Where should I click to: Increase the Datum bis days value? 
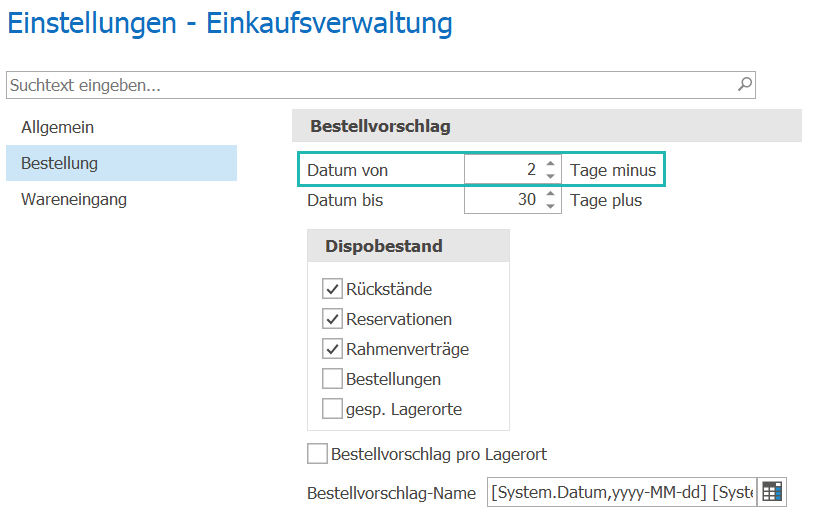[x=550, y=193]
